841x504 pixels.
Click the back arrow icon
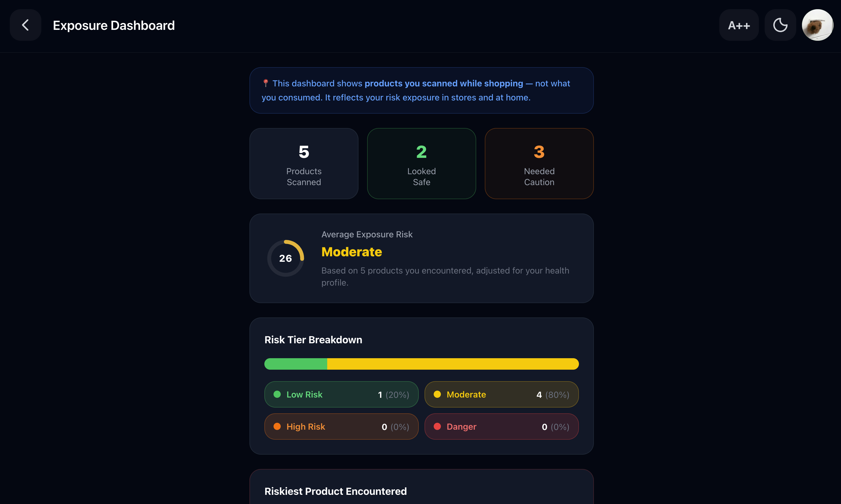(26, 25)
